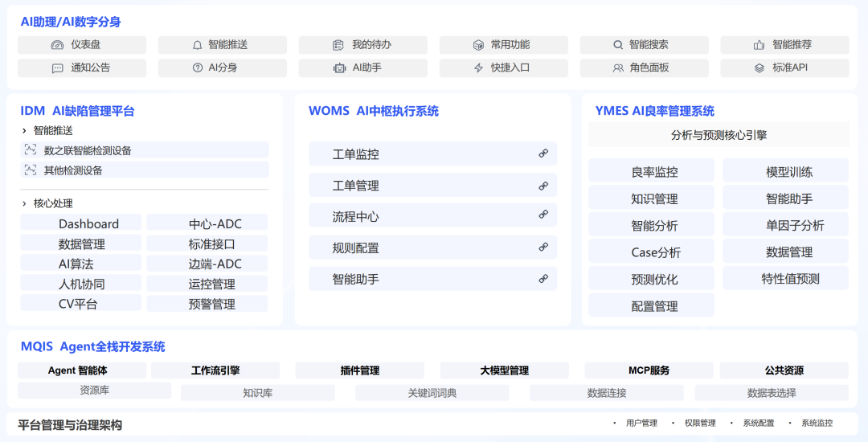Open 良率监控 in YMES
The height and width of the screenshot is (442, 868).
[x=651, y=170]
